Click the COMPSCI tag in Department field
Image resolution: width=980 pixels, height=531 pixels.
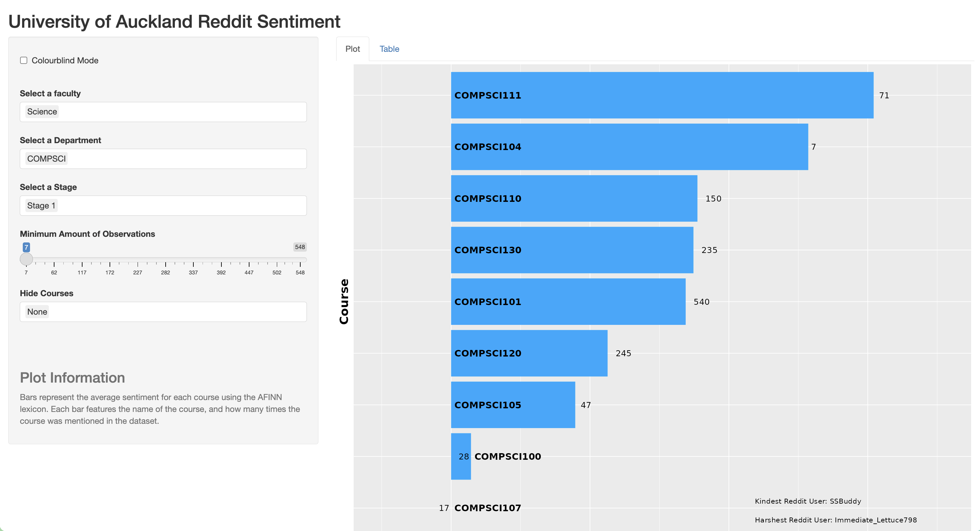click(46, 159)
